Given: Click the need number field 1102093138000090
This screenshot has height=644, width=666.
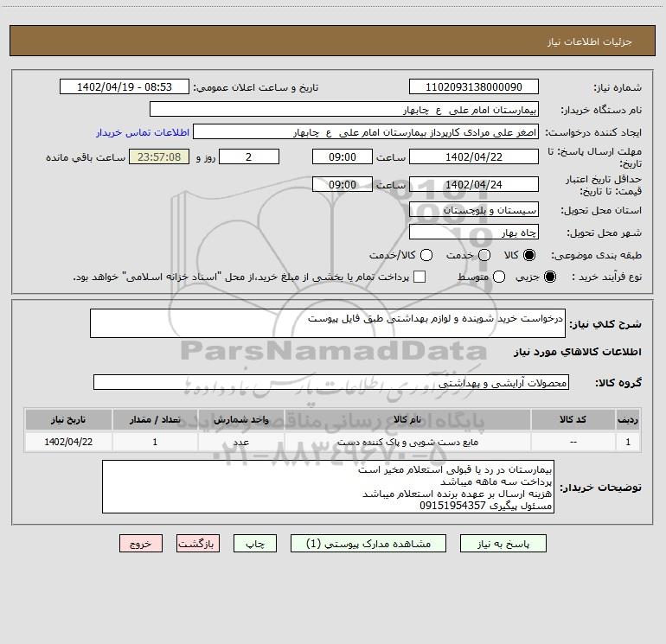Looking at the screenshot, I should point(474,87).
